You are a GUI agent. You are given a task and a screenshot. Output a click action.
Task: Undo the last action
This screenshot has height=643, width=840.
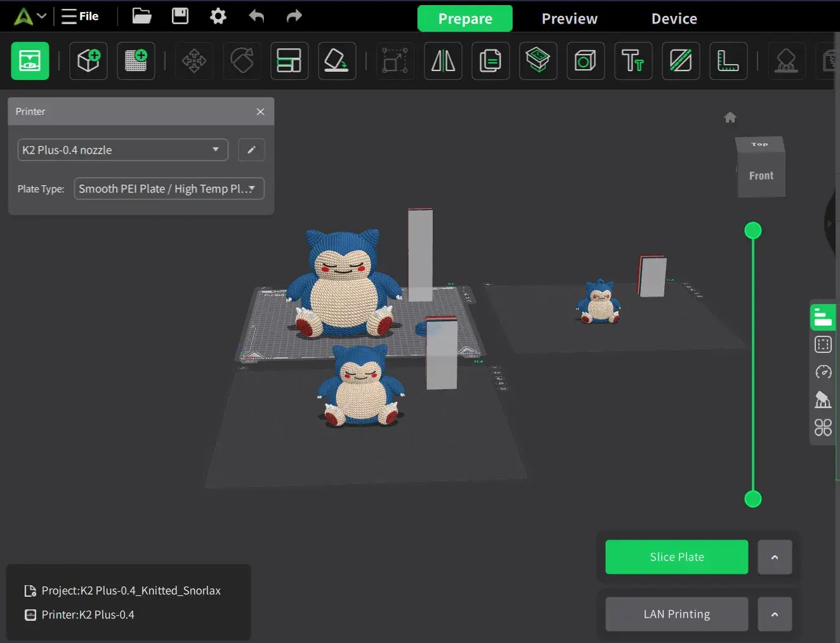[x=256, y=16]
